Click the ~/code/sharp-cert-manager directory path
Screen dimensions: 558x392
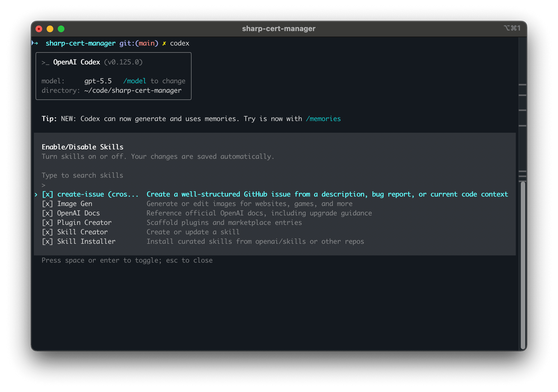tap(133, 91)
